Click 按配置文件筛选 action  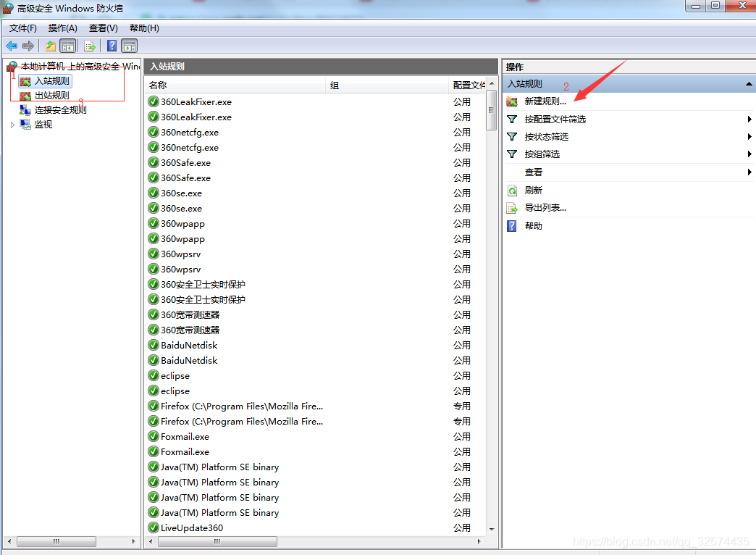coord(555,120)
